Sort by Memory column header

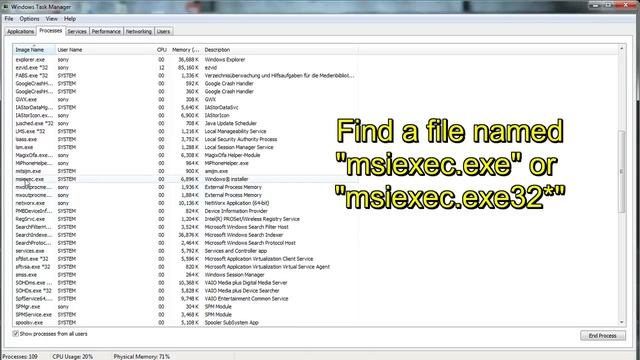tap(186, 50)
